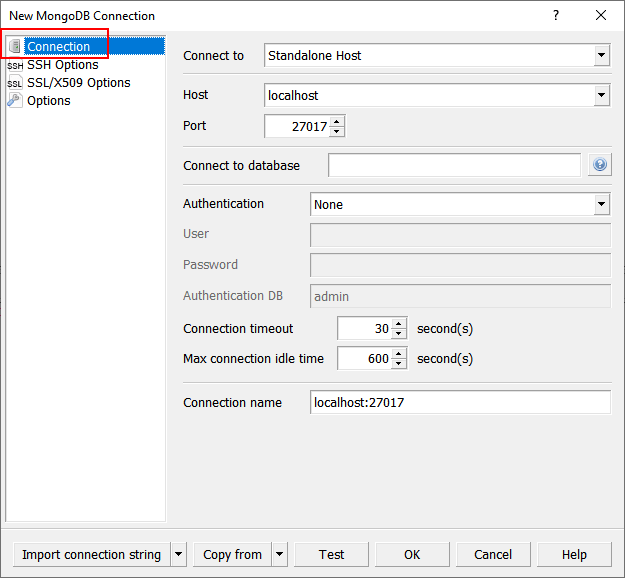The image size is (625, 578).
Task: Select SSH Options in the left panel
Action: pyautogui.click(x=62, y=65)
